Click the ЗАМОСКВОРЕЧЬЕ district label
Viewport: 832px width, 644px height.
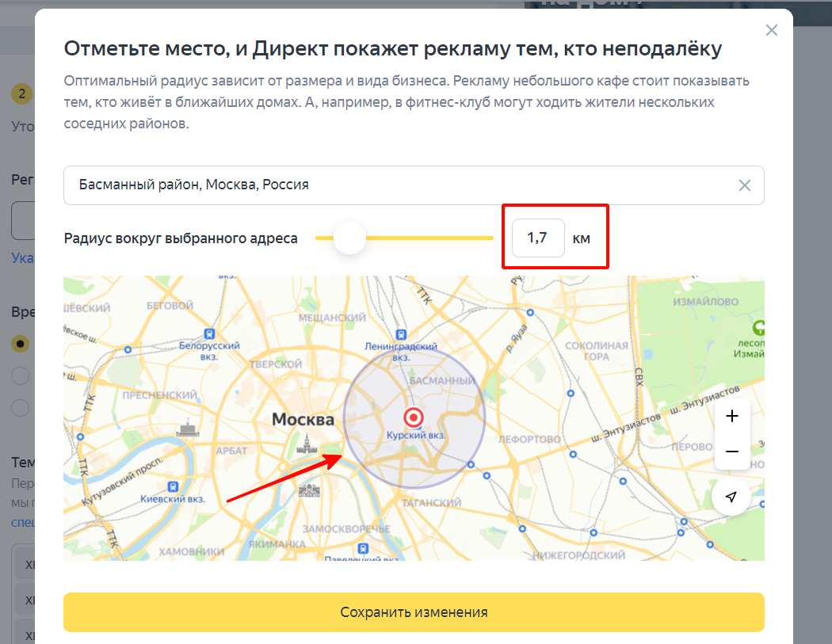(x=346, y=529)
